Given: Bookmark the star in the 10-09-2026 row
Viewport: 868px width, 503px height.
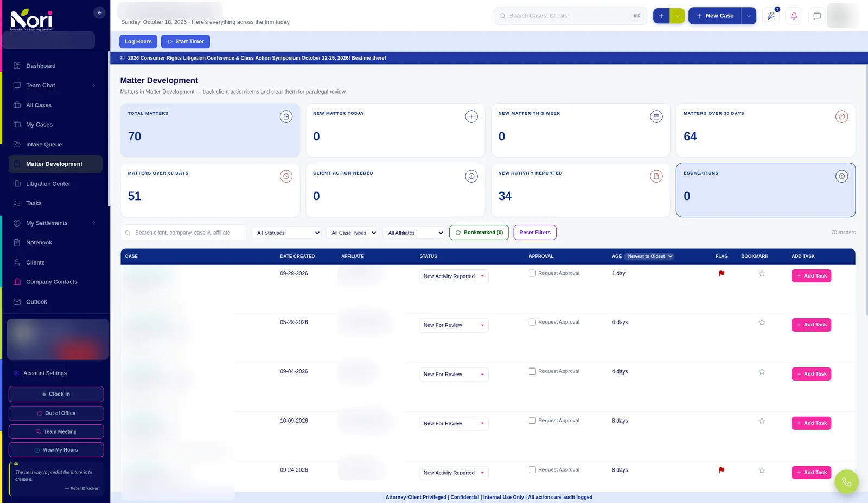Looking at the screenshot, I should 762,421.
